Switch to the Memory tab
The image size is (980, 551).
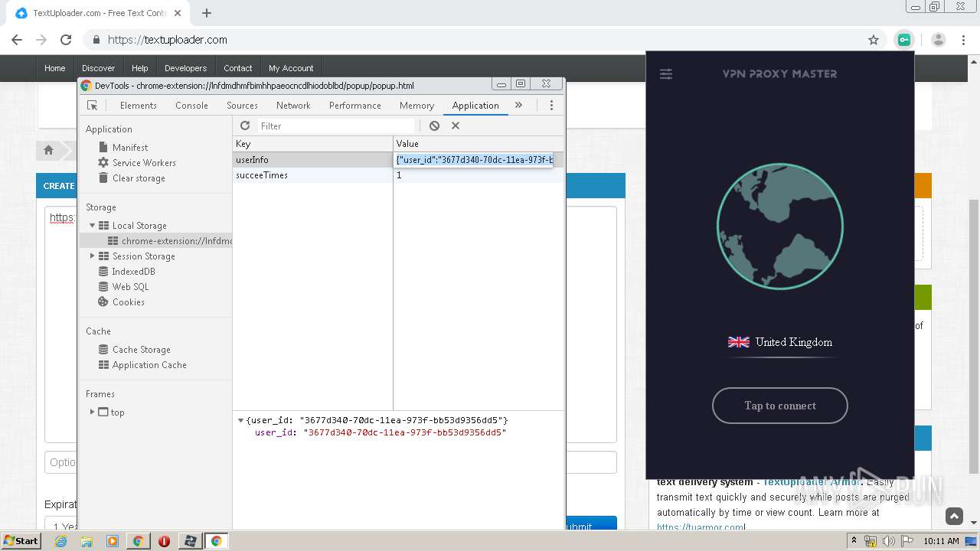click(416, 106)
